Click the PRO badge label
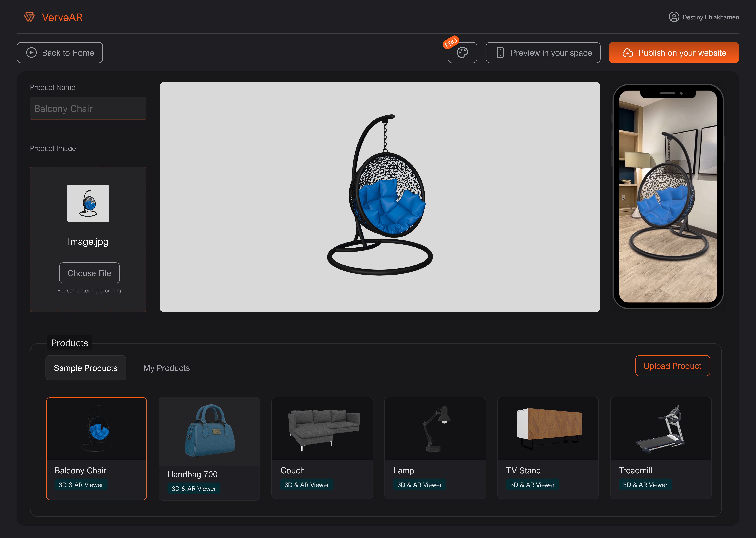The width and height of the screenshot is (756, 538). click(x=451, y=42)
